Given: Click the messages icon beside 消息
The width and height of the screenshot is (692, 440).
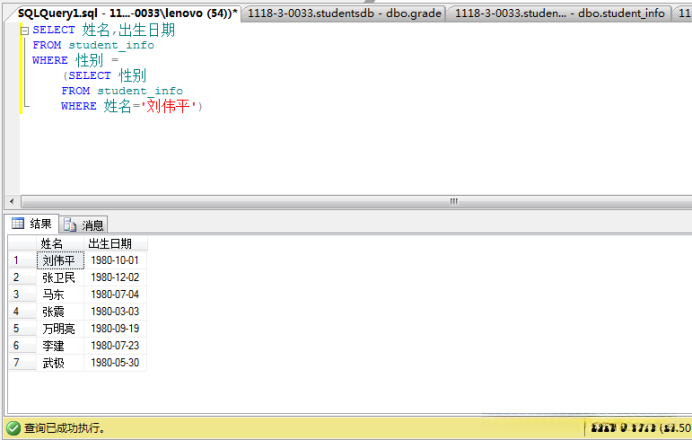Looking at the screenshot, I should click(x=70, y=225).
